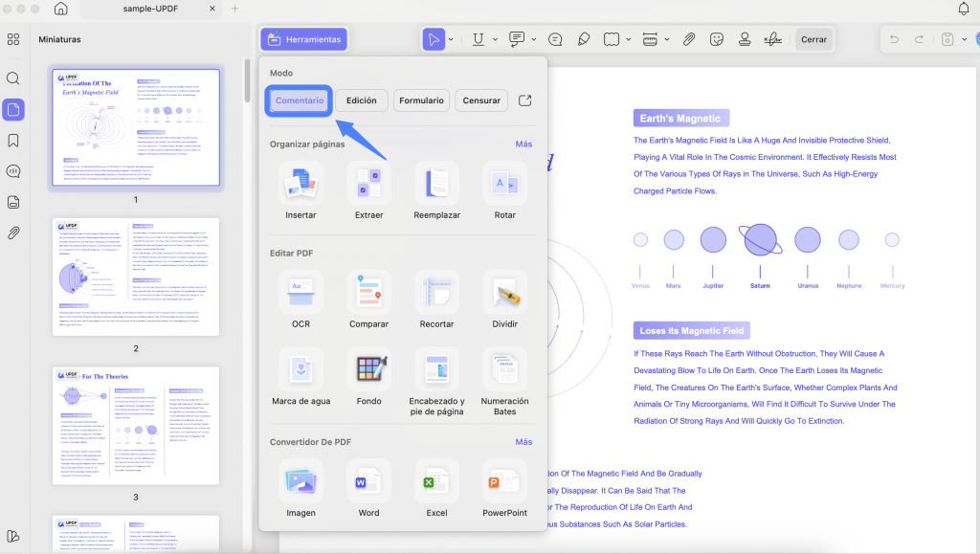980x554 pixels.
Task: Convert PDF to Word
Action: [x=368, y=481]
